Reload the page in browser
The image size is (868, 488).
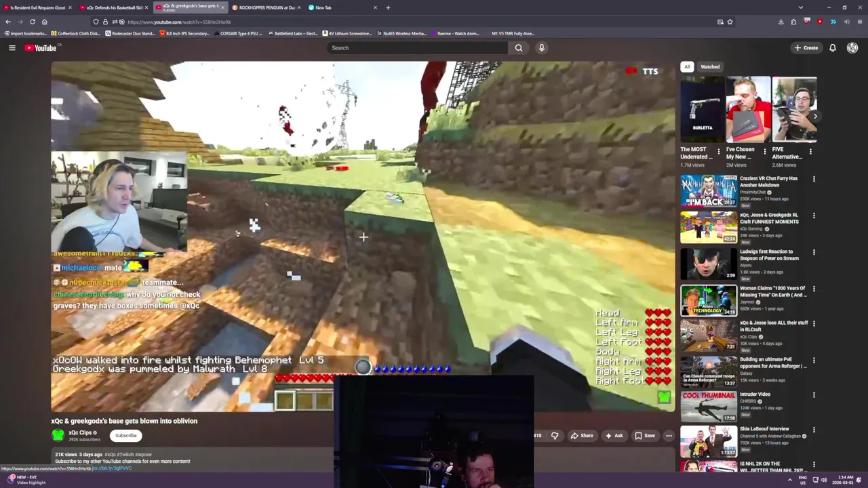click(32, 22)
